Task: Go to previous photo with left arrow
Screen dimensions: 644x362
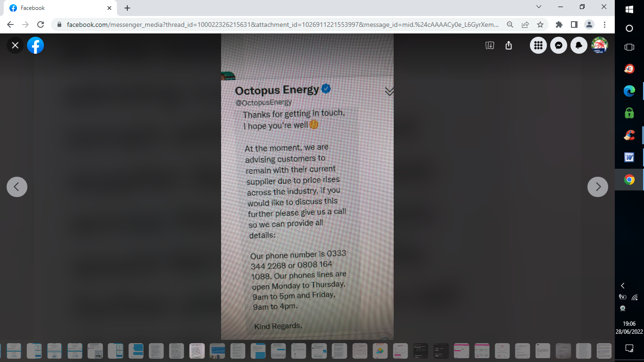Action: point(17,187)
